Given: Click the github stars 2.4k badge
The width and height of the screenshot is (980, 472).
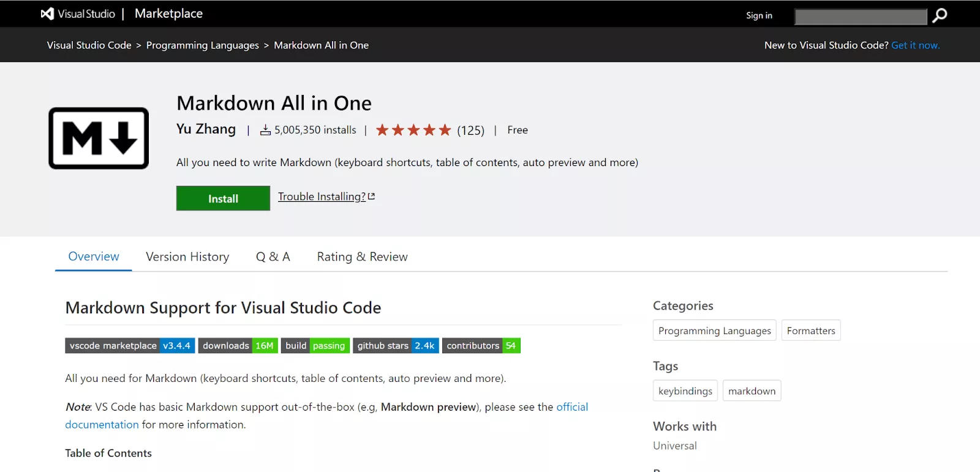Looking at the screenshot, I should point(396,346).
